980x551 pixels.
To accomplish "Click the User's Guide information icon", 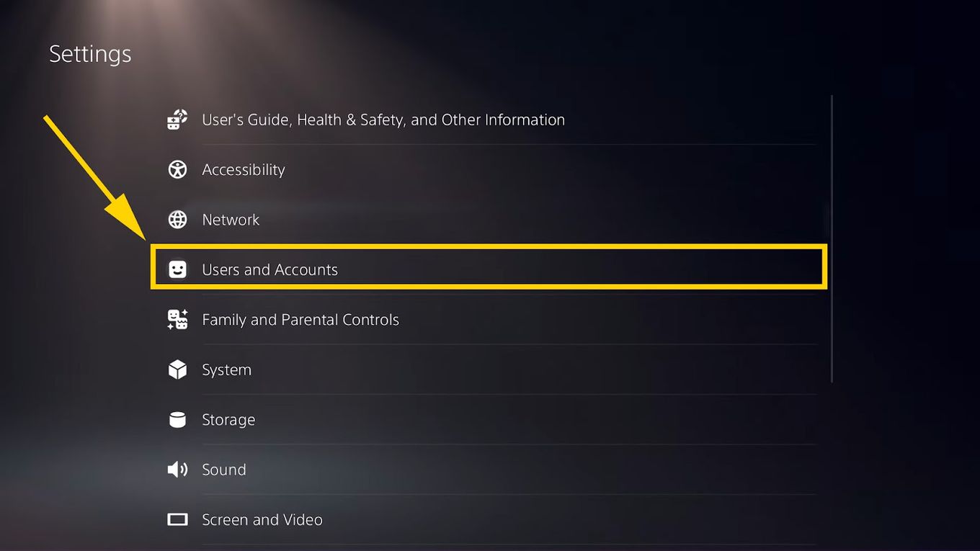I will (177, 120).
